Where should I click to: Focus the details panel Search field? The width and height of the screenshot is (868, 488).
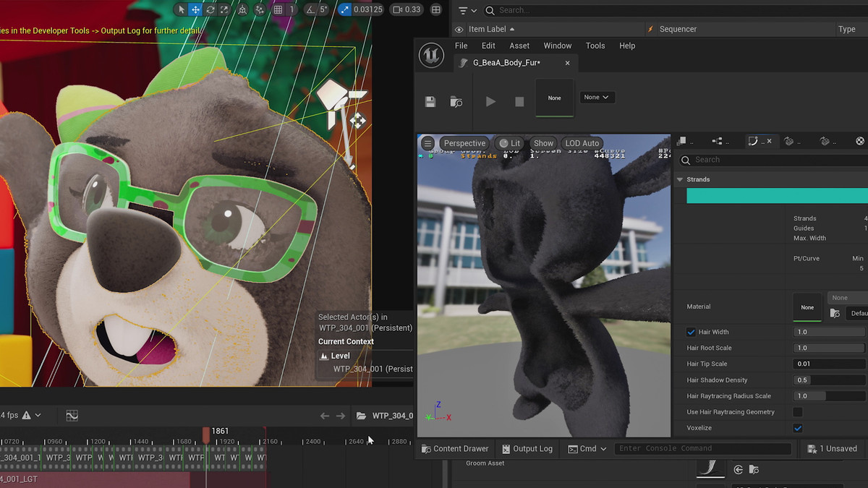click(774, 160)
